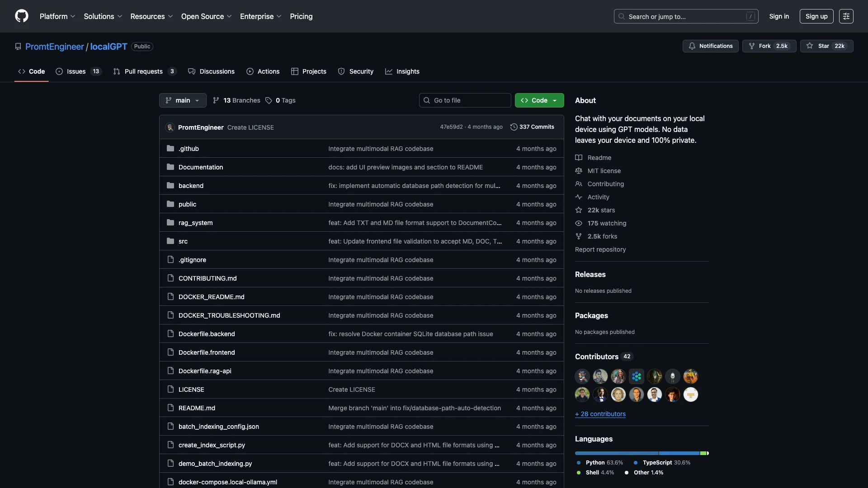Expand the Platform menu
This screenshot has width=868, height=488.
(57, 16)
